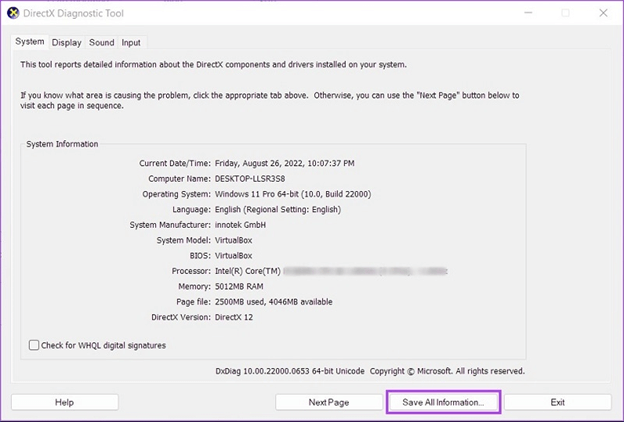Click the disabled maximize window button
Image resolution: width=624 pixels, height=422 pixels.
(x=565, y=13)
